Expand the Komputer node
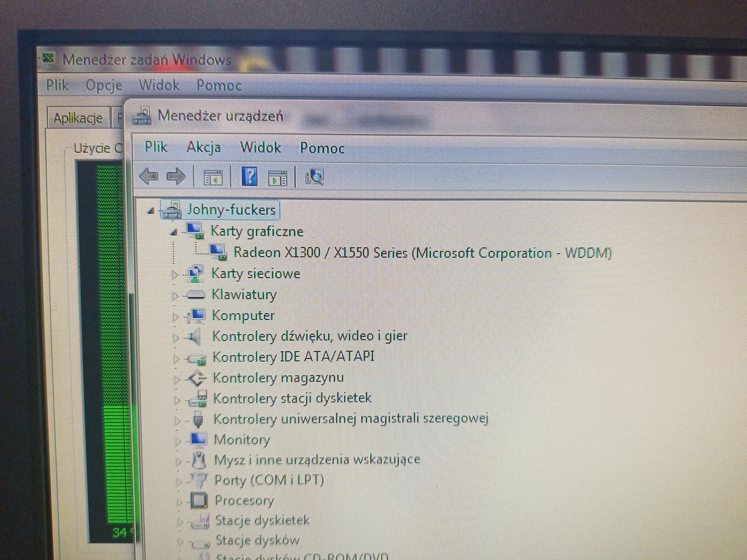Viewport: 747px width, 560px height. (x=176, y=317)
